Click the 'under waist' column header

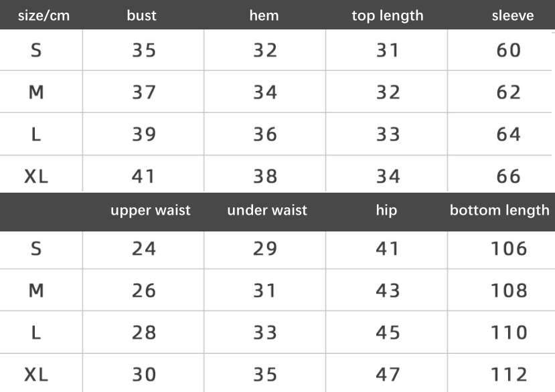coord(267,210)
